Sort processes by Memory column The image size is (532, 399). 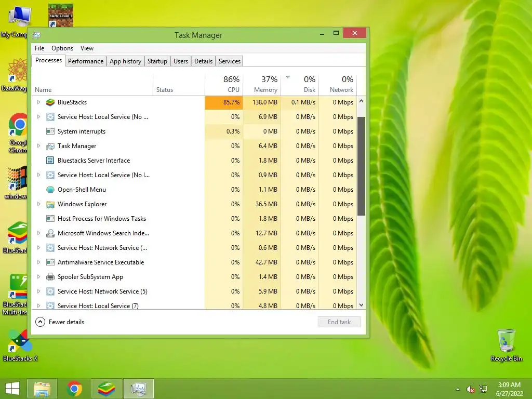click(x=262, y=84)
